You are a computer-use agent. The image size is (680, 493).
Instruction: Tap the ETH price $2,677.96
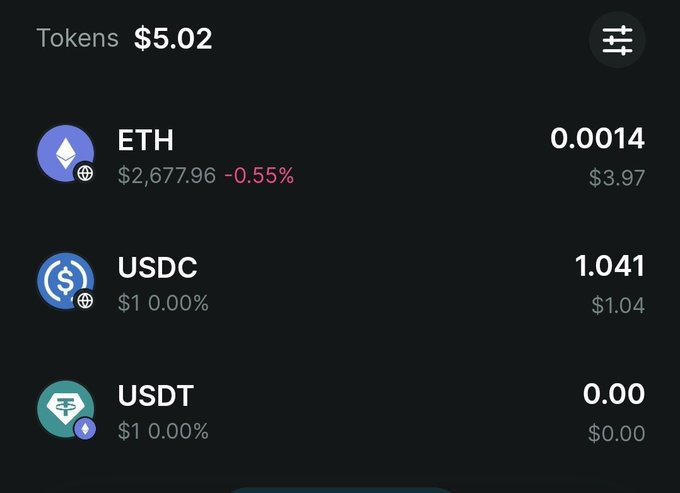click(167, 176)
